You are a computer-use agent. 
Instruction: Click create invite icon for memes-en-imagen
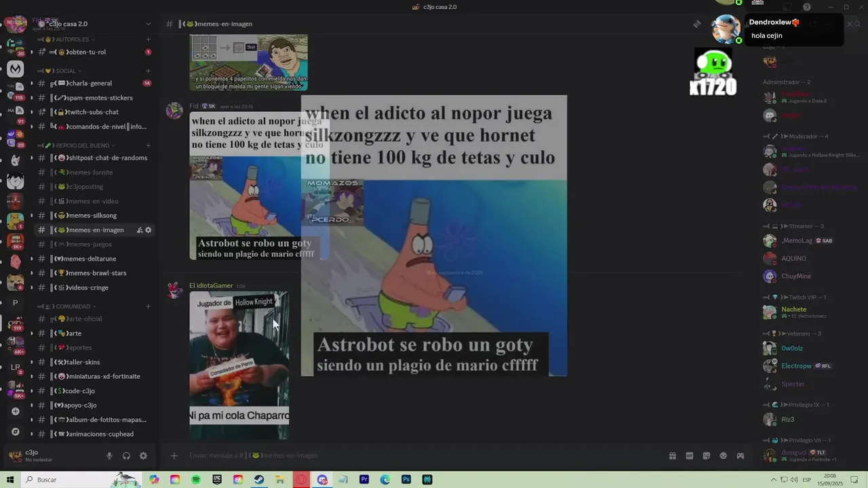(140, 230)
